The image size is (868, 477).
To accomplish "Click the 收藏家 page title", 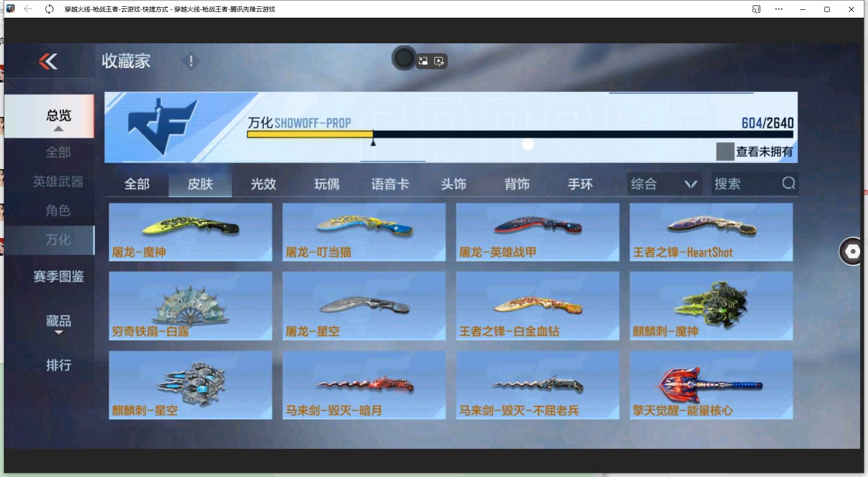I will click(126, 61).
